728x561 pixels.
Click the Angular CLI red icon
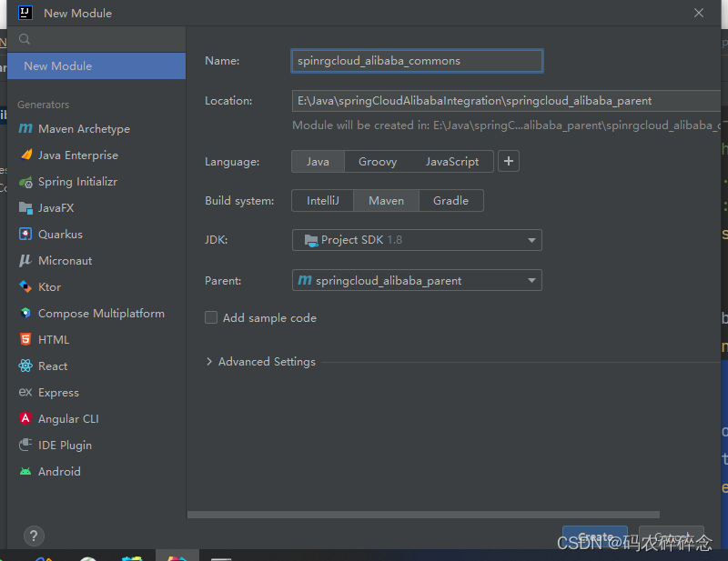(x=25, y=418)
